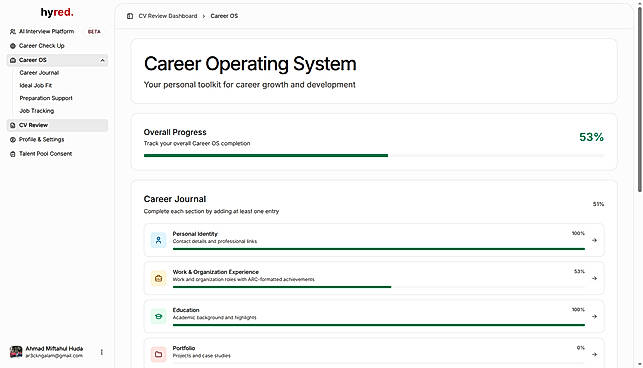
Task: Click the Talent Pool Consent sidebar icon
Action: point(13,154)
